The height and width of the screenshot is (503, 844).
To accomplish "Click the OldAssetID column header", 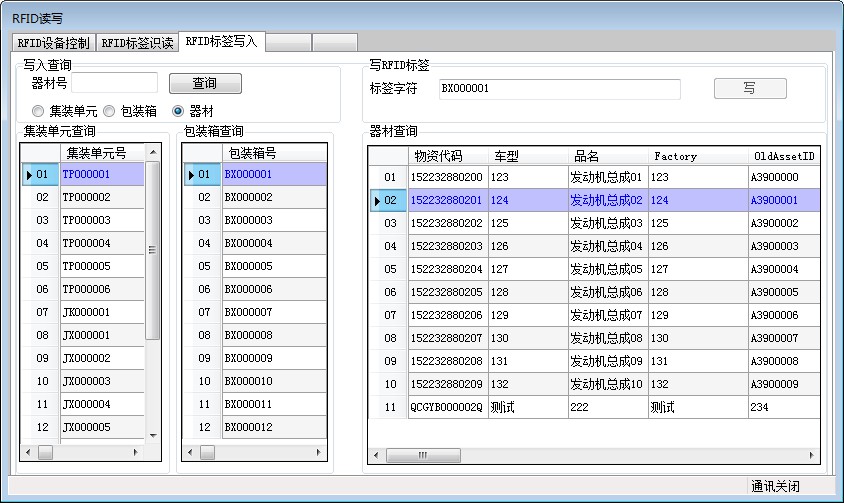I will [x=783, y=156].
